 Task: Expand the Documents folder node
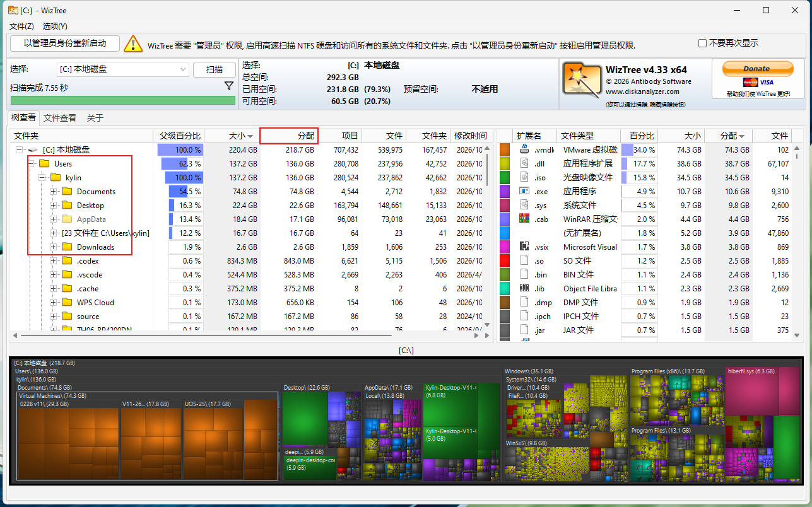(x=54, y=192)
